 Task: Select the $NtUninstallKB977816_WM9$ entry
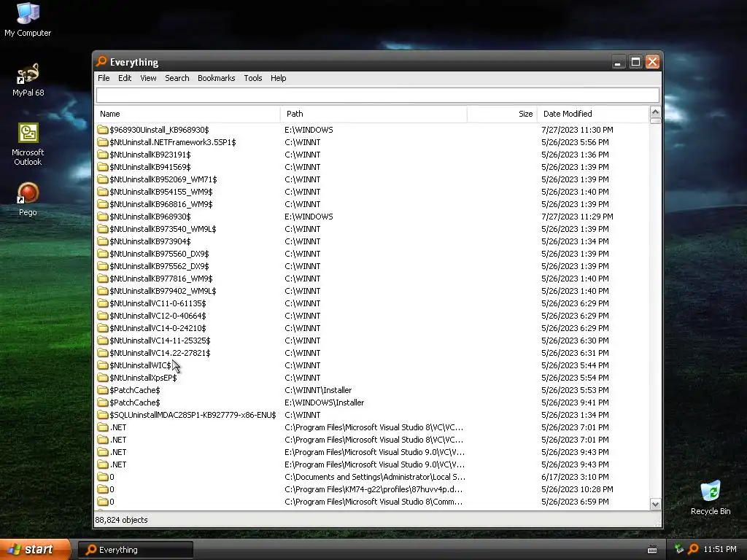pos(161,279)
